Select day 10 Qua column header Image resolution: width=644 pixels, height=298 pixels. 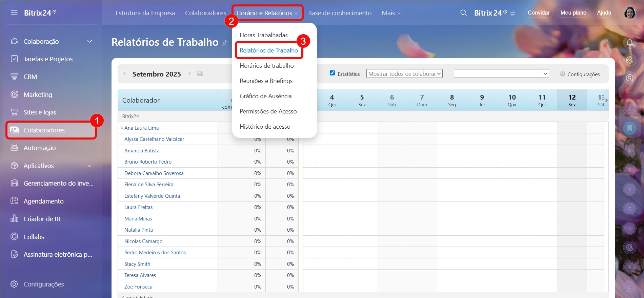tap(512, 100)
